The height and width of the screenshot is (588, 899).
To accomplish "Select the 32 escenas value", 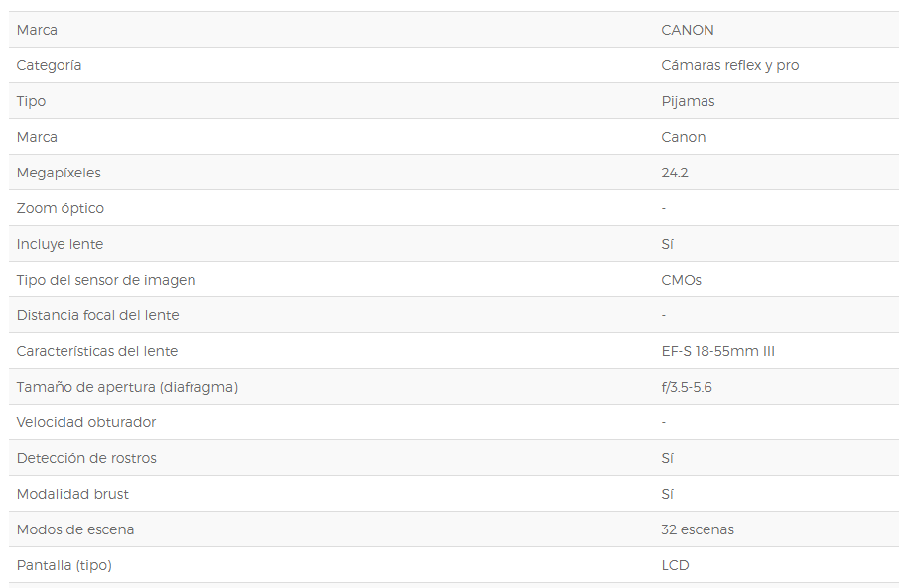I will click(698, 529).
